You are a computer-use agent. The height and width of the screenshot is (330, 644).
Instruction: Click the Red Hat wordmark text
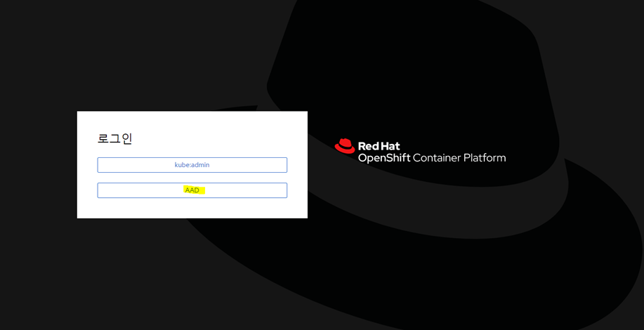tap(379, 146)
